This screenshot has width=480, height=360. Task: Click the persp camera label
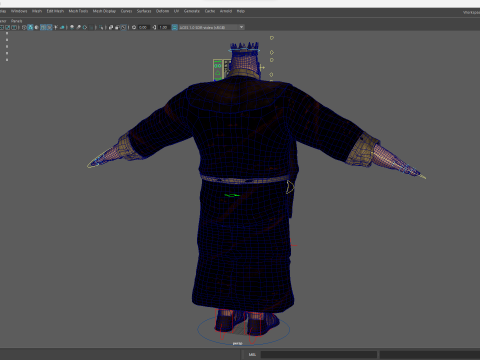coord(237,343)
